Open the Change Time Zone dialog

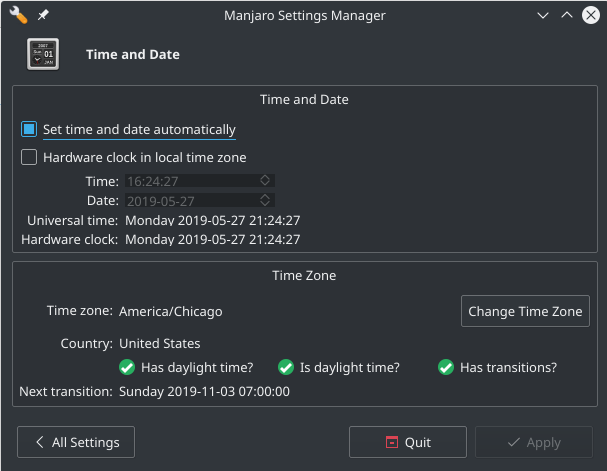(x=525, y=311)
